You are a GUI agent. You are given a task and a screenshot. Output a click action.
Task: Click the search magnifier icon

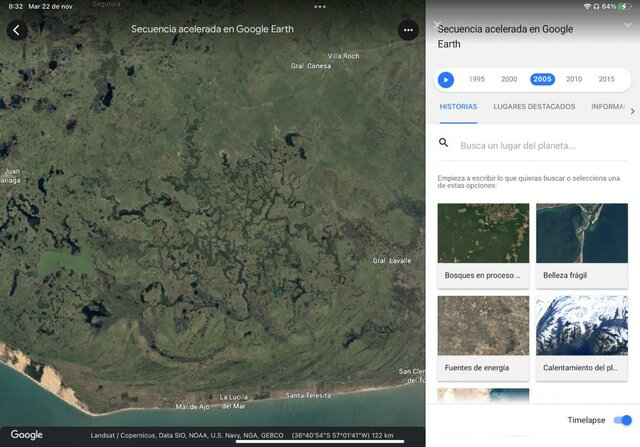coord(443,142)
